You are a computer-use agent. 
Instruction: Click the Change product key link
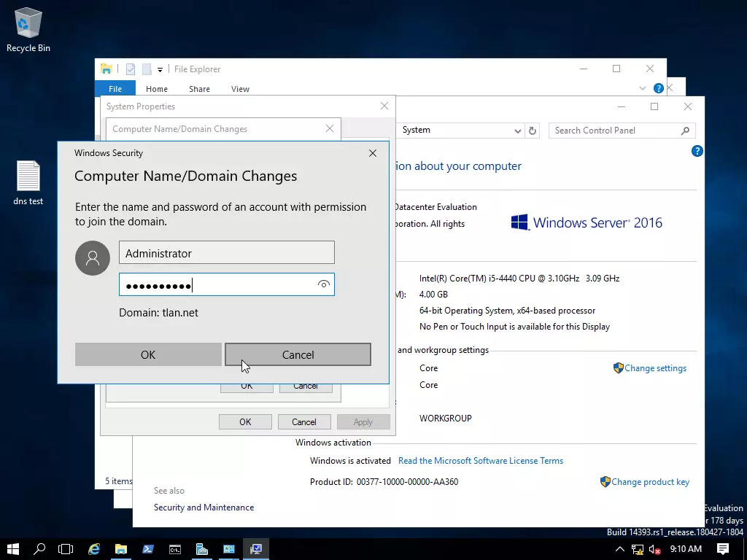point(650,482)
